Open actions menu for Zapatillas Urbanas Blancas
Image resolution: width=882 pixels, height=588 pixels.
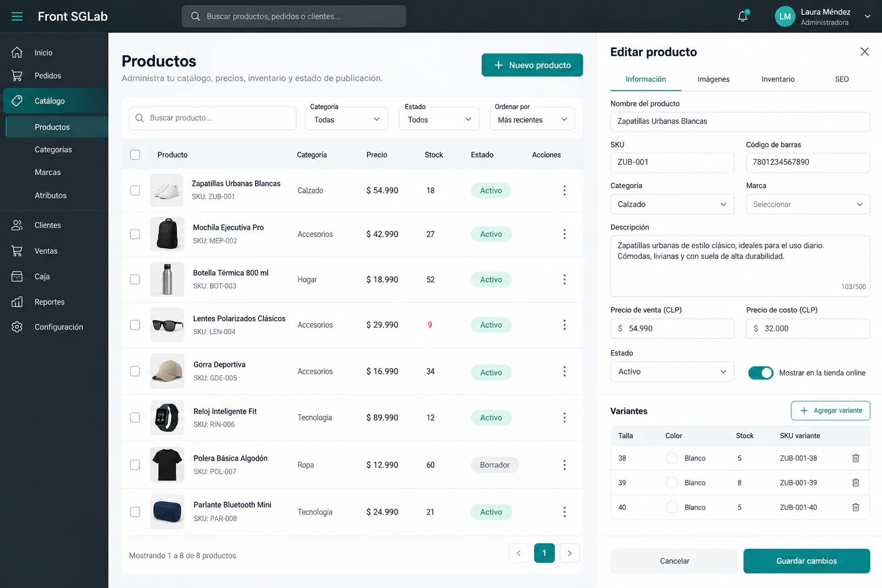[564, 190]
